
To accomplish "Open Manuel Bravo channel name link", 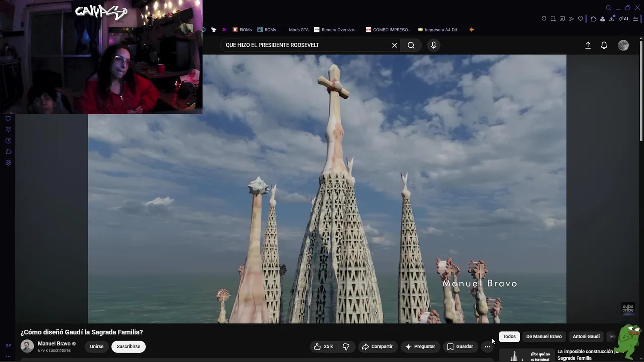I will click(54, 344).
